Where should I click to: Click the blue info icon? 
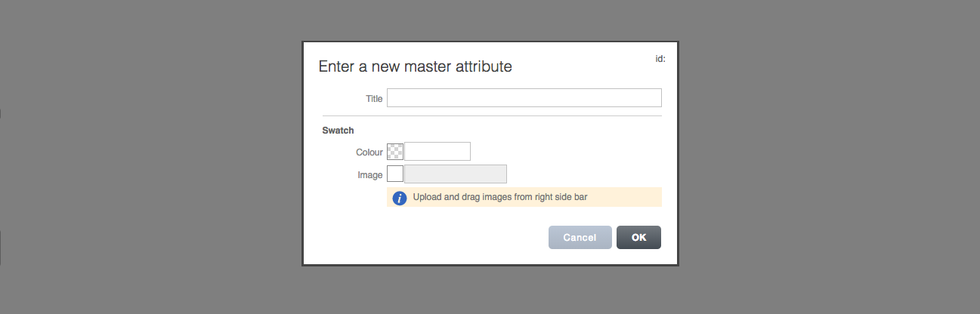[400, 198]
